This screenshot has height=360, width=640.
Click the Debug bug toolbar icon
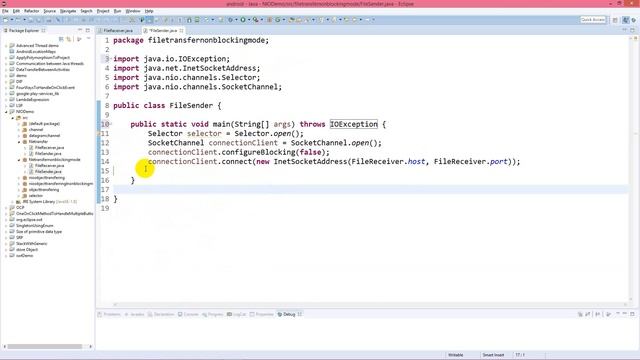tap(231, 20)
